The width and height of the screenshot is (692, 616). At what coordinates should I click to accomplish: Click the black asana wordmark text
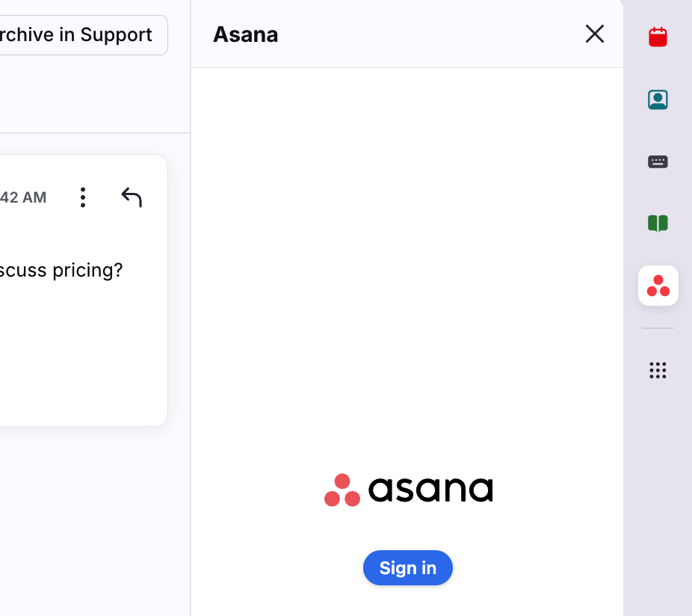point(430,490)
